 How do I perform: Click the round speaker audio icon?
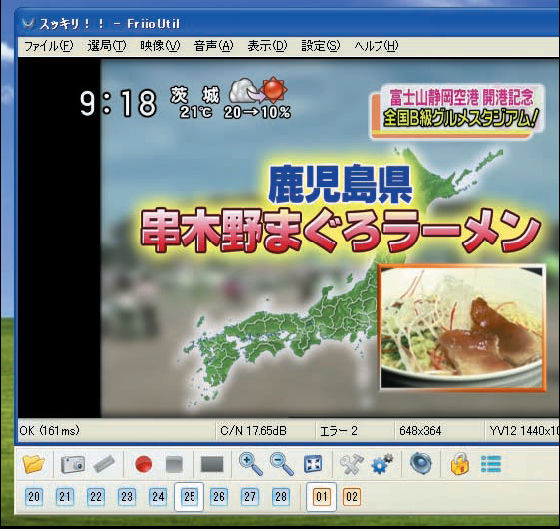point(421,463)
